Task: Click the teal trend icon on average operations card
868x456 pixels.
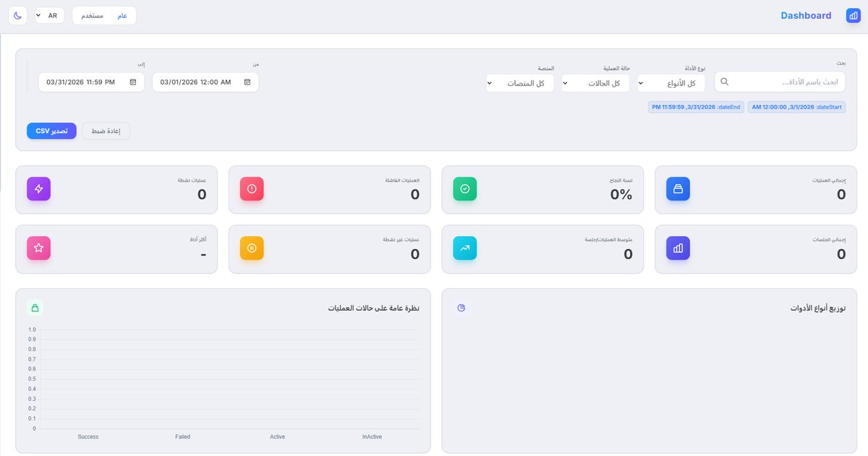Action: pyautogui.click(x=464, y=248)
